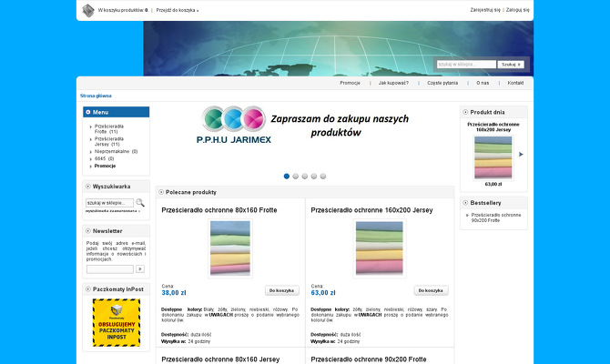Click the Wyszukiwarka panel header icon

pyautogui.click(x=88, y=187)
